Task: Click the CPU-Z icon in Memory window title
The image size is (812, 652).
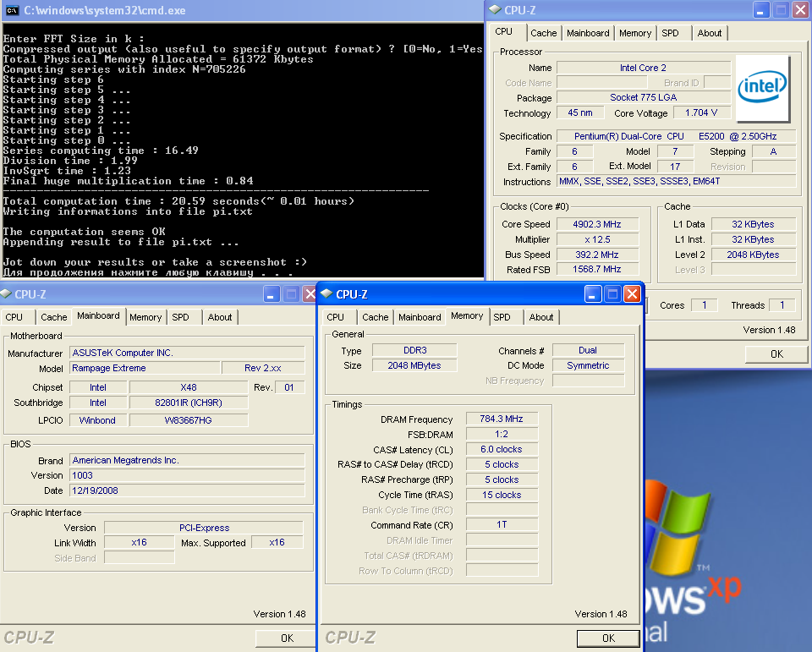Action: point(326,294)
